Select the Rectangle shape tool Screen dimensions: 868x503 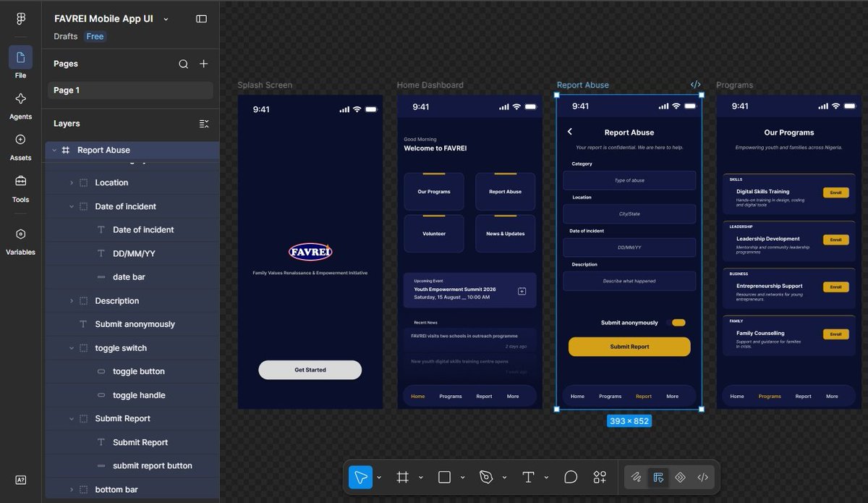click(x=444, y=477)
